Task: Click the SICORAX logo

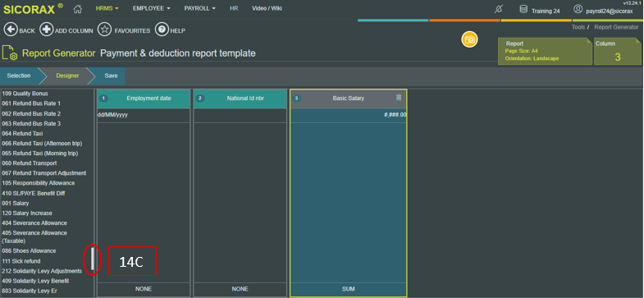Action: pos(33,9)
